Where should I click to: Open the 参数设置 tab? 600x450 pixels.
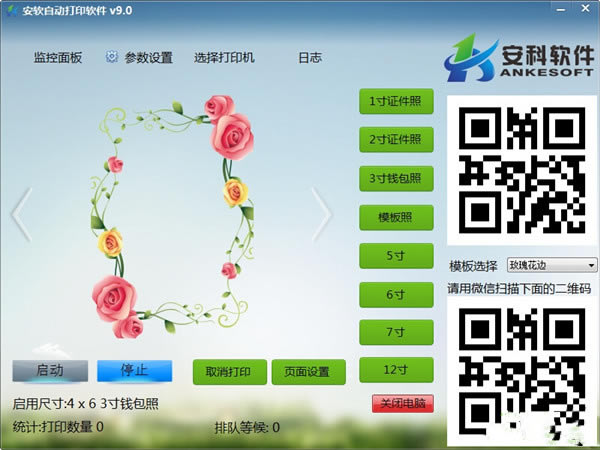148,58
